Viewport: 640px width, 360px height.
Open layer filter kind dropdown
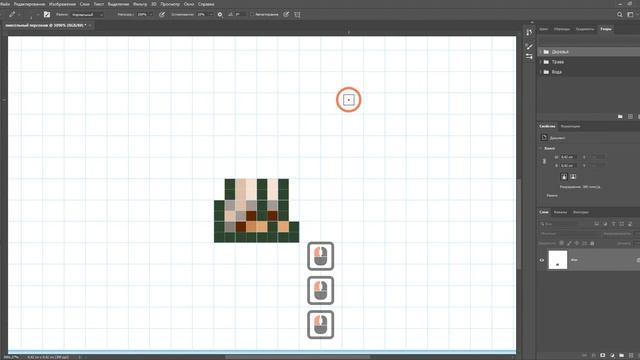(x=559, y=224)
